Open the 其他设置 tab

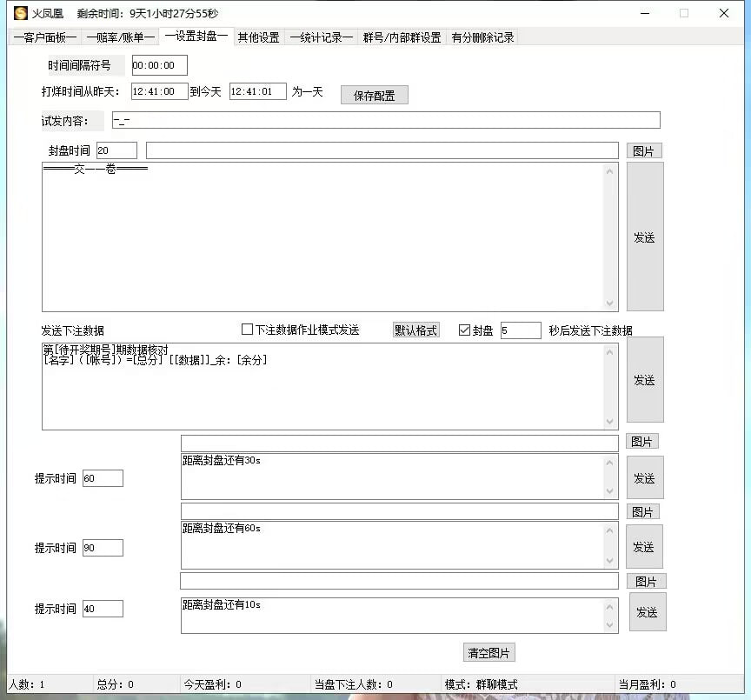point(259,37)
